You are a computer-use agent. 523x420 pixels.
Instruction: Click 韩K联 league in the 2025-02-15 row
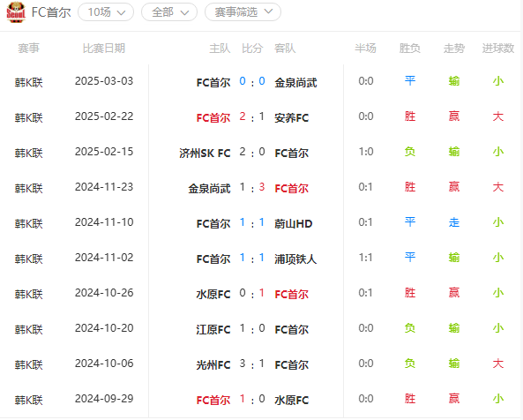pyautogui.click(x=29, y=154)
